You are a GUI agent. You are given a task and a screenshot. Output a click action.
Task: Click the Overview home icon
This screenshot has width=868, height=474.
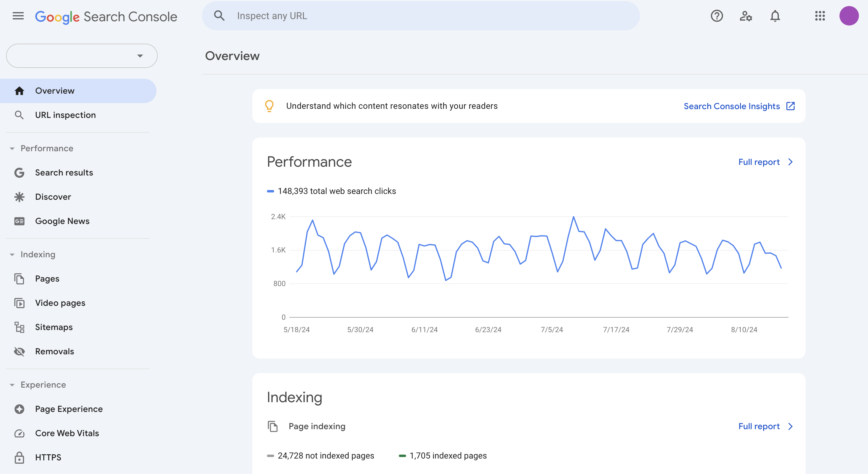(x=19, y=91)
